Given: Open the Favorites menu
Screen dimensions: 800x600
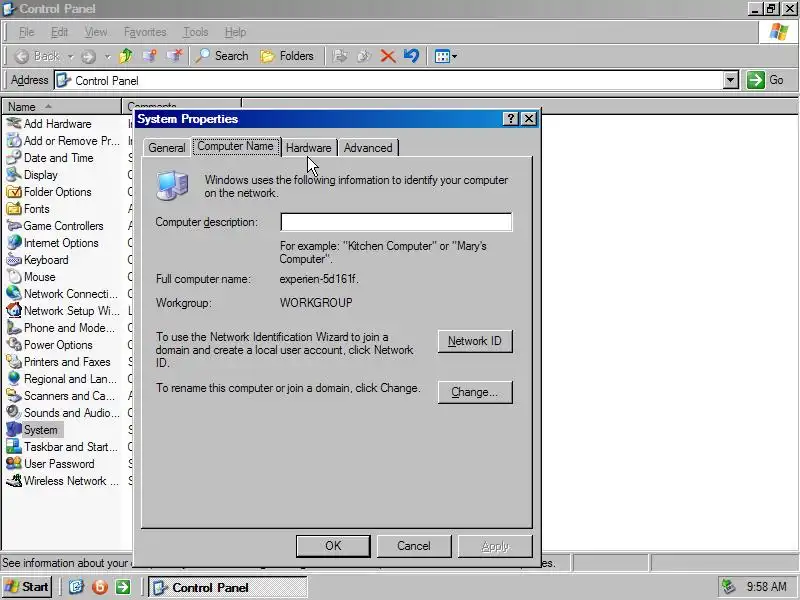Looking at the screenshot, I should pyautogui.click(x=145, y=32).
